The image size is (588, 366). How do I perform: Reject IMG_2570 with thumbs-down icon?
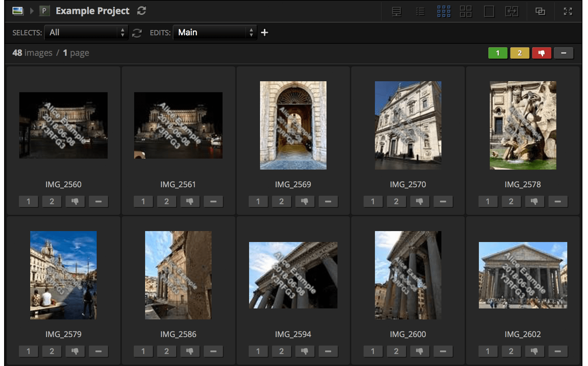(419, 202)
